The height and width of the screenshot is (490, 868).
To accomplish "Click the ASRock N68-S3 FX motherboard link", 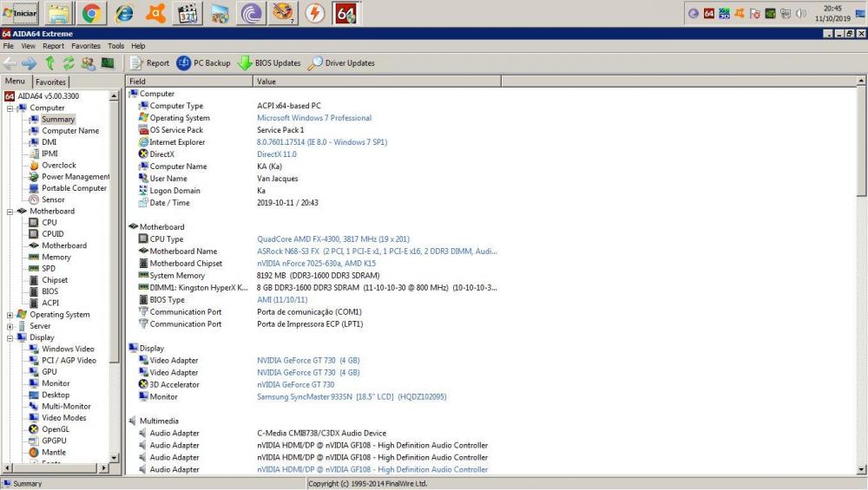I will click(376, 252).
